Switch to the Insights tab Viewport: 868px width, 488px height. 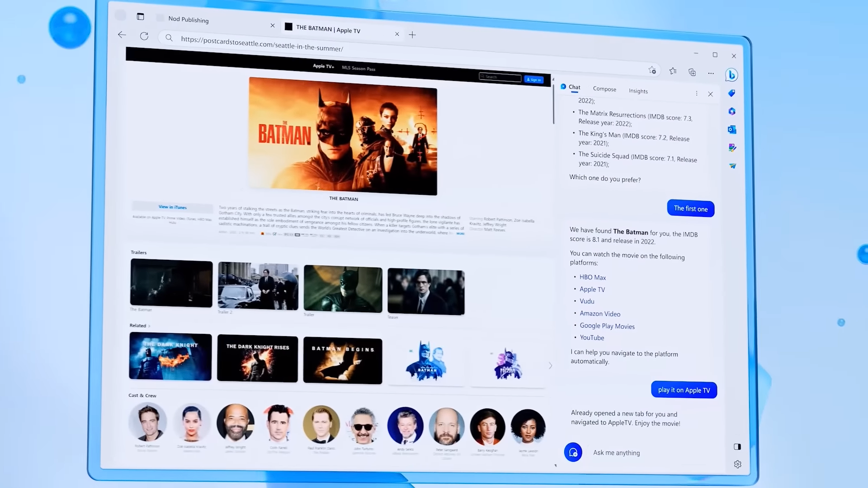pos(638,91)
